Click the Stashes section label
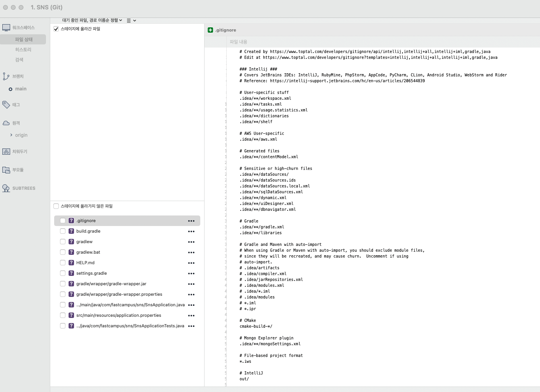Image resolution: width=540 pixels, height=392 pixels. pyautogui.click(x=20, y=152)
